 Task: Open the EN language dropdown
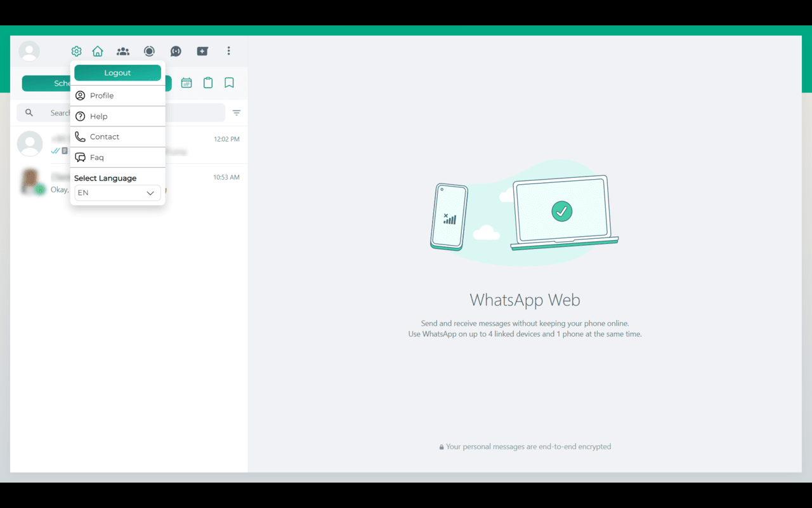click(x=117, y=192)
